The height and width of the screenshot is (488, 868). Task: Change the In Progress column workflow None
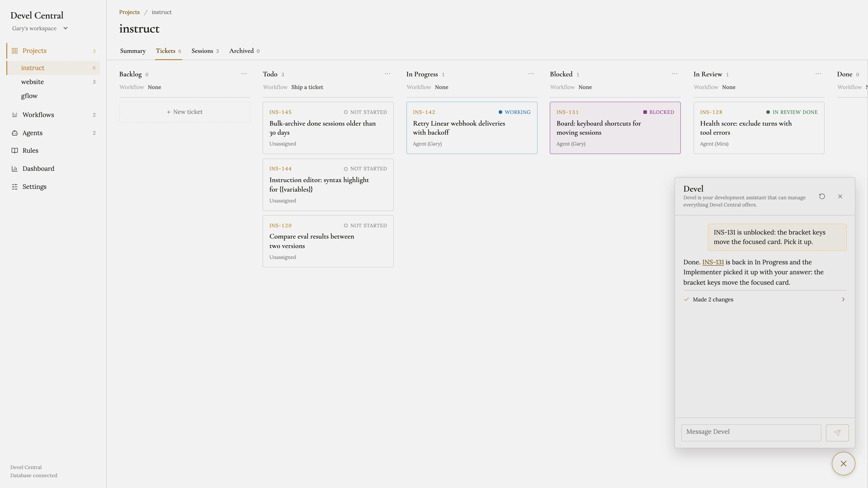click(x=441, y=87)
